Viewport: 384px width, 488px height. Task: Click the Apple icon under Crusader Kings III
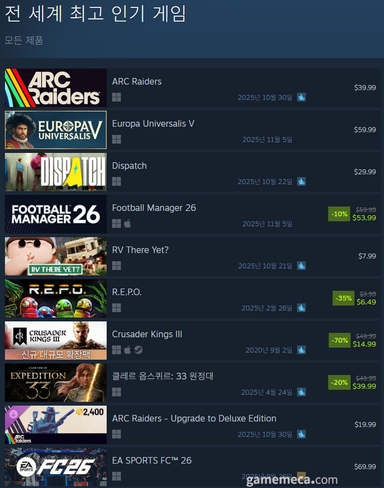[x=127, y=350]
